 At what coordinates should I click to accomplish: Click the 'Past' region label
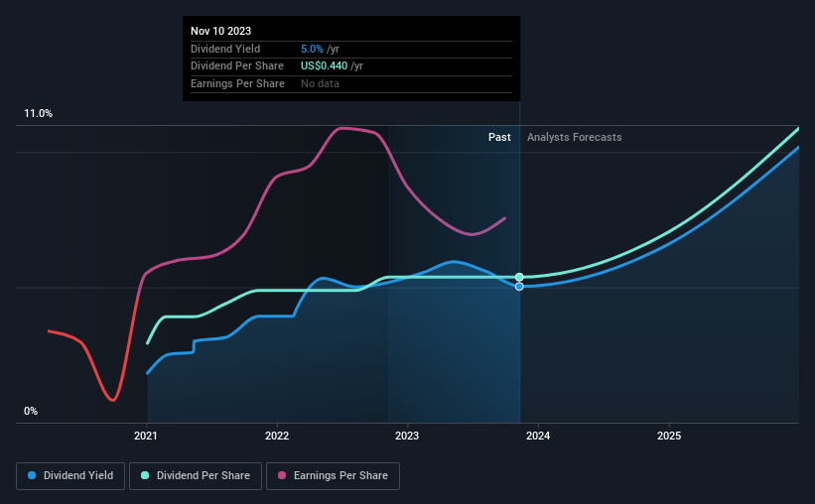499,137
